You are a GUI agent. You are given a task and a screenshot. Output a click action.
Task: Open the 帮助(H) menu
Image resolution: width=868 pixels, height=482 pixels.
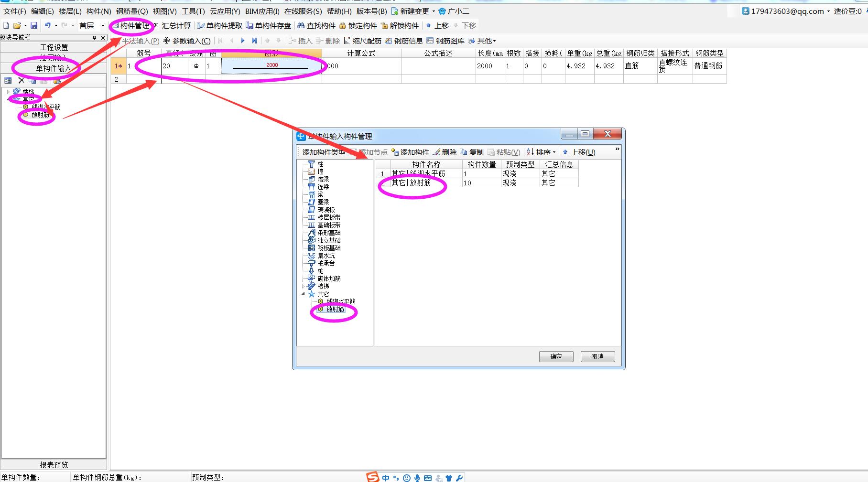tap(339, 11)
